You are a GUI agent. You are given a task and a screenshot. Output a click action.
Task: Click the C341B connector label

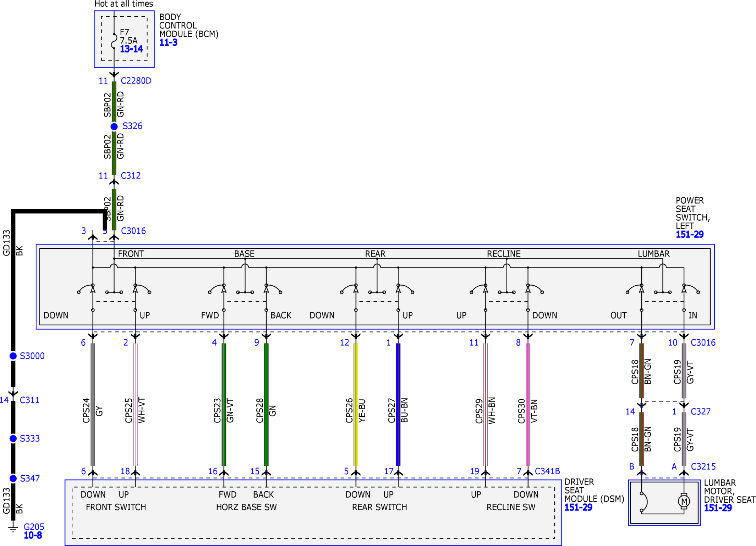tap(547, 471)
